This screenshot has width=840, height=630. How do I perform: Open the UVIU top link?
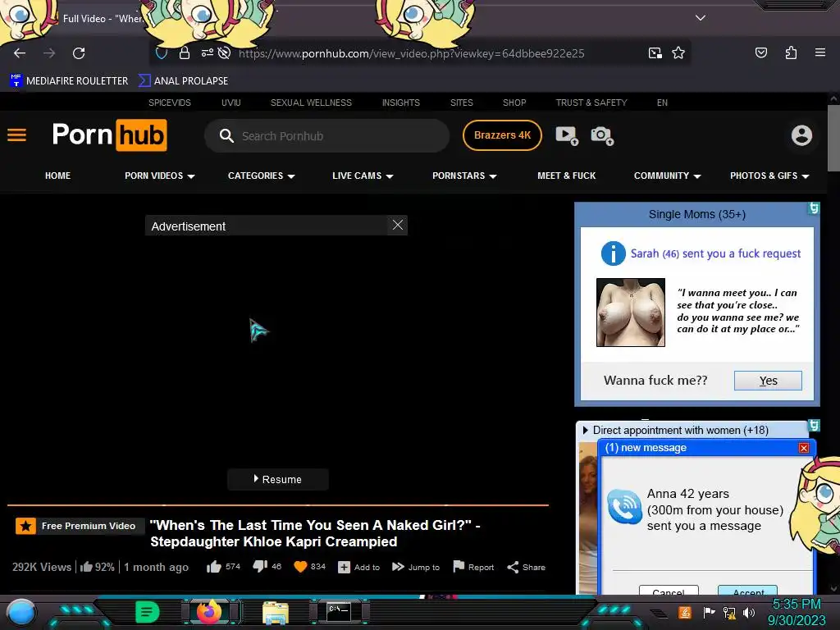[231, 103]
